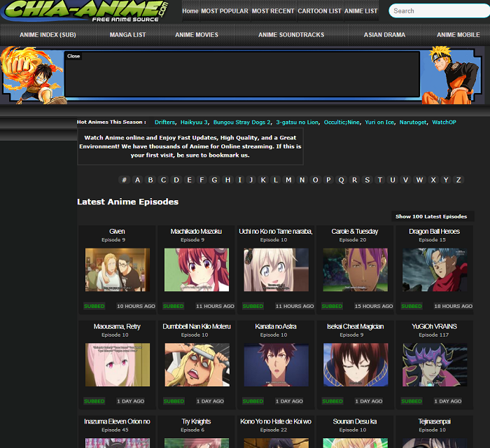Select the # index filter
The height and width of the screenshot is (448, 490).
coord(124,180)
